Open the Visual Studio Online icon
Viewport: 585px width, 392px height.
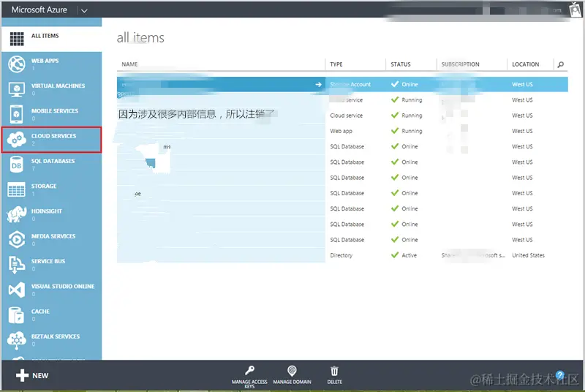[17, 290]
